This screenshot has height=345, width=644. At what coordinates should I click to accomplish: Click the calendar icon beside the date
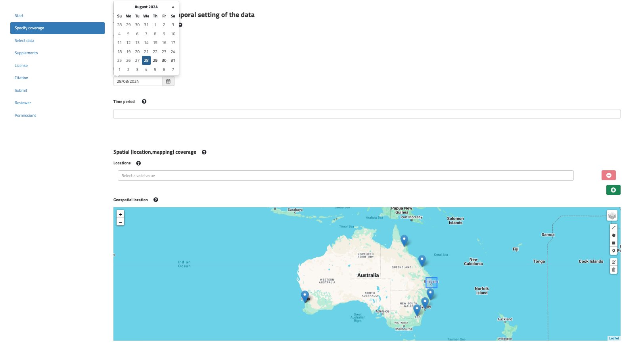tap(168, 81)
